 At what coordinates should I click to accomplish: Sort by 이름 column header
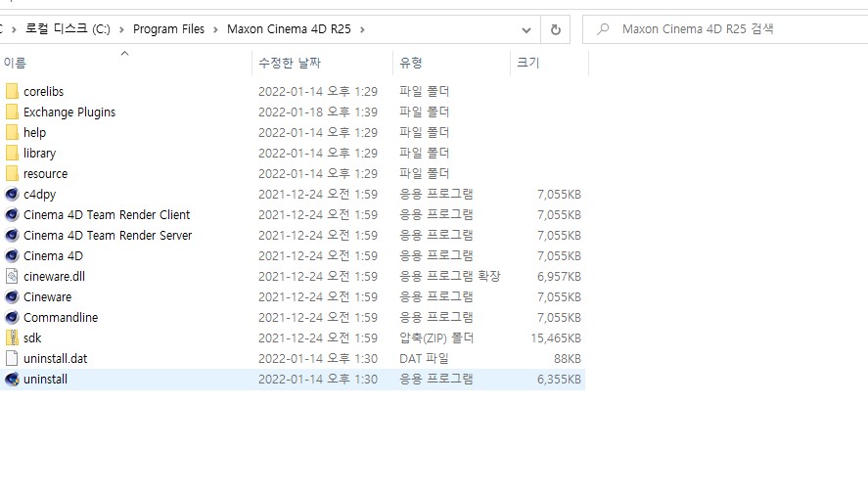126,63
